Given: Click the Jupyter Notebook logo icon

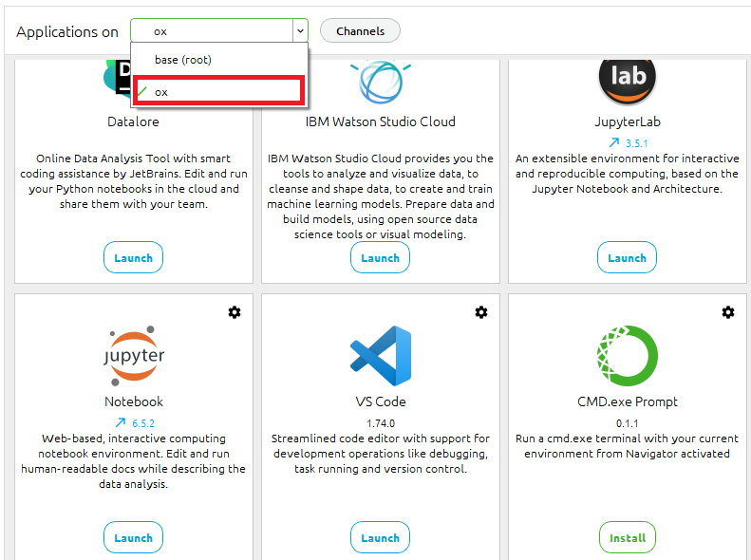Looking at the screenshot, I should coord(134,356).
